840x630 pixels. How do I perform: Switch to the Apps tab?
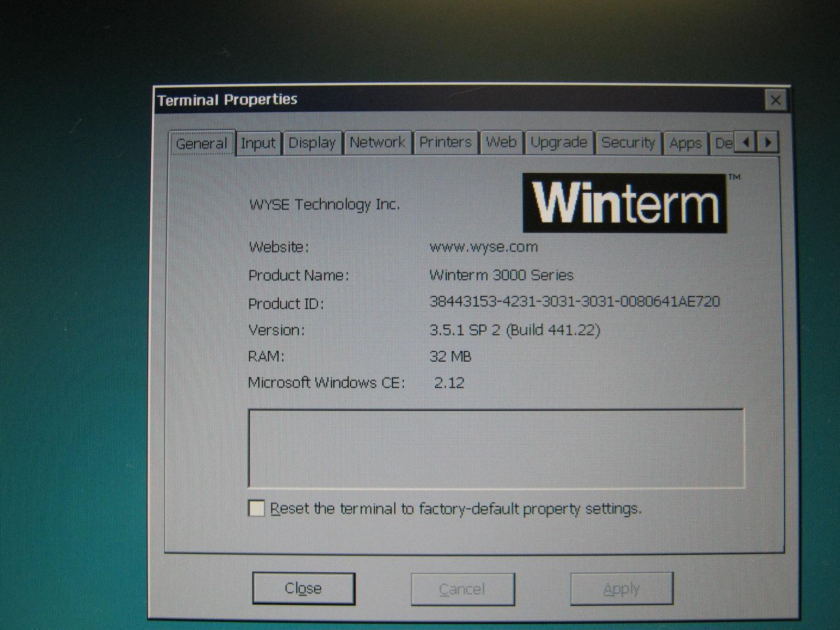coord(685,143)
